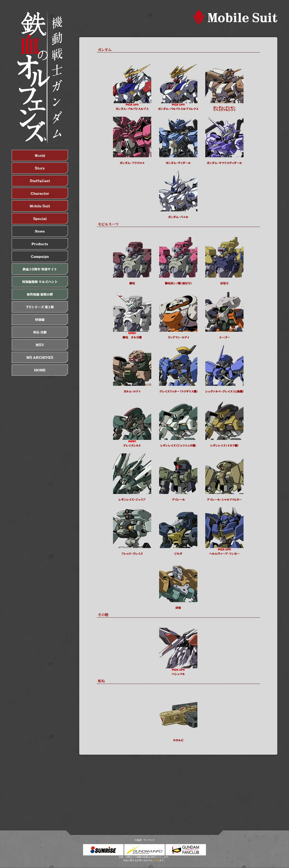Go to the News page
This screenshot has height=868, width=289.
(x=40, y=231)
